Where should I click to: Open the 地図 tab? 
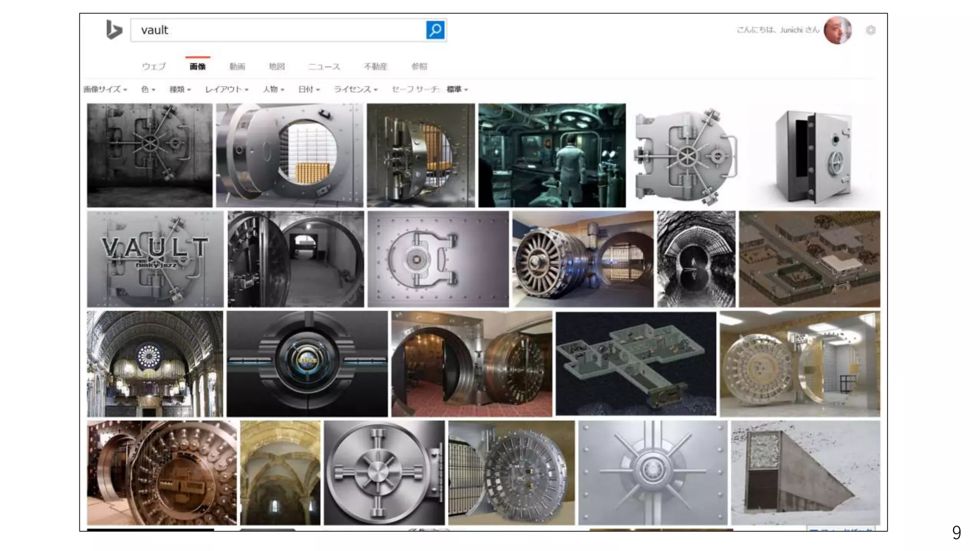(277, 66)
